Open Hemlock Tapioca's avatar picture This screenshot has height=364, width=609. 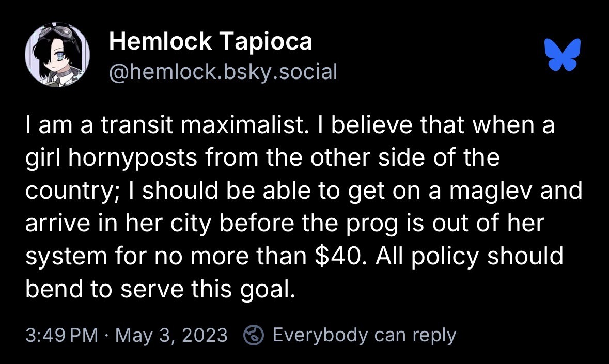(x=58, y=56)
